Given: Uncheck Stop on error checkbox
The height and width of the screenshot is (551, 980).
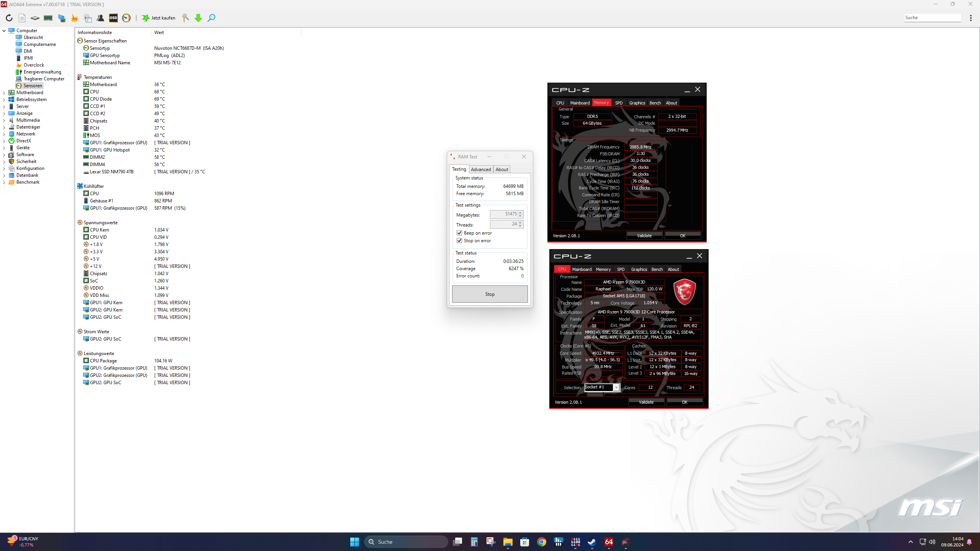Looking at the screenshot, I should click(x=459, y=241).
